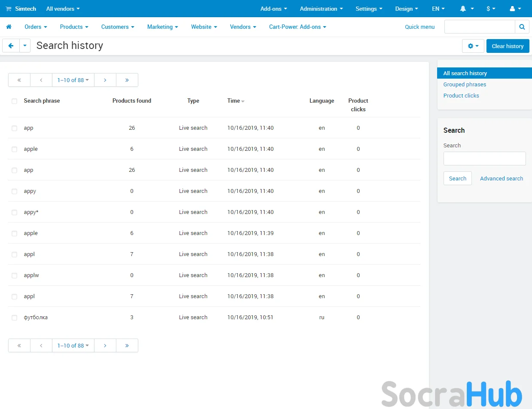The image size is (532, 409).
Task: Check the box for the 'appy*' row
Action: [x=15, y=212]
